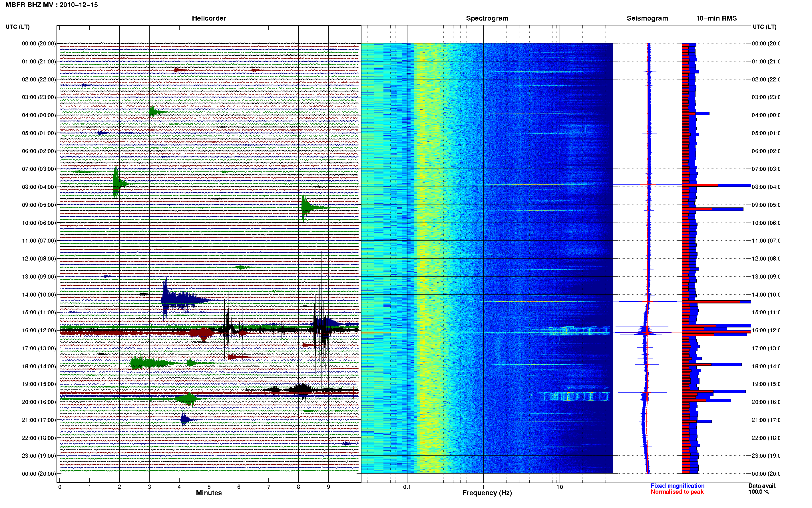The width and height of the screenshot is (812, 508).
Task: Click the UTC (LT) label beside RMS panel
Action: click(x=764, y=27)
